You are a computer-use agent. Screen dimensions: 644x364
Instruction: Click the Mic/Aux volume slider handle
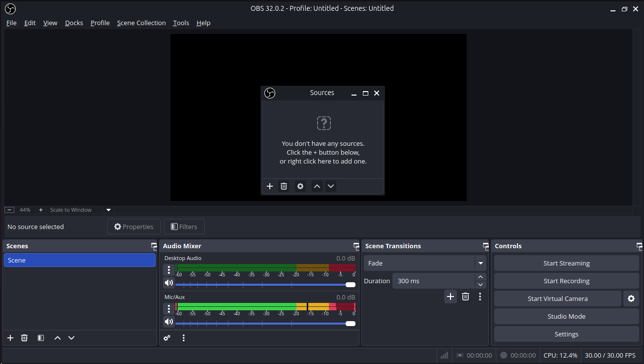[351, 324]
